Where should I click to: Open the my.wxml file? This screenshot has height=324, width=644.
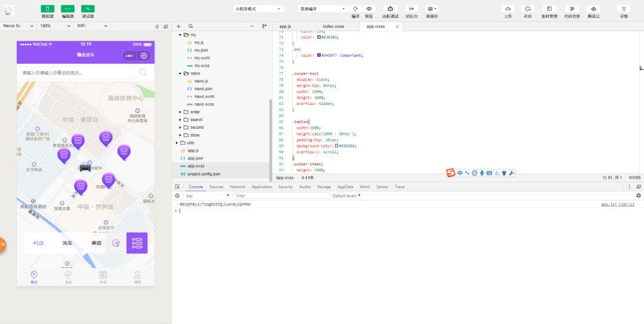point(202,58)
